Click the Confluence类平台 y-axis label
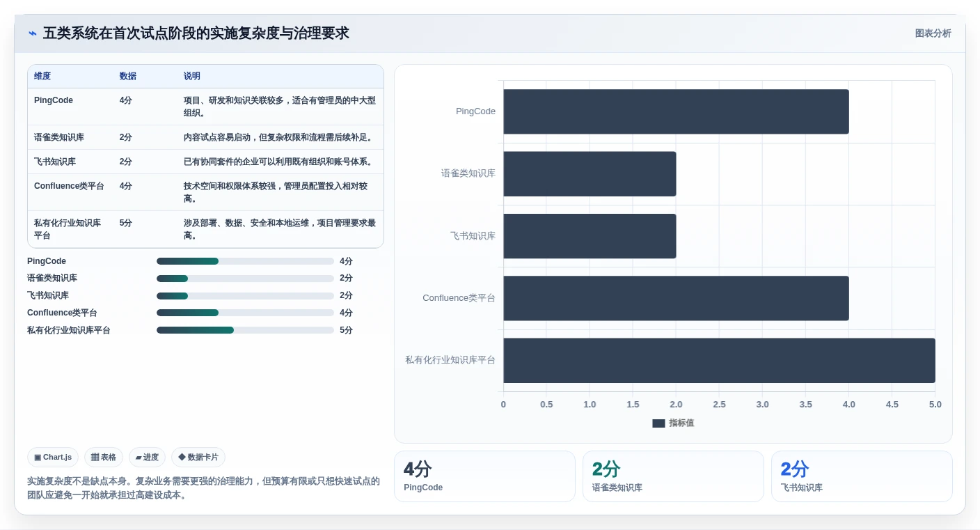Viewport: 980px width, 530px height. (x=459, y=298)
